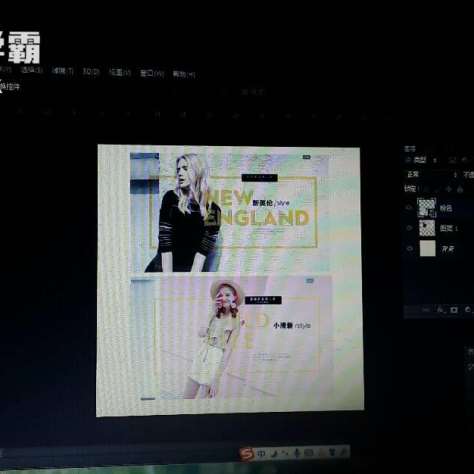Open the 正常 blend mode dropdown

point(431,174)
